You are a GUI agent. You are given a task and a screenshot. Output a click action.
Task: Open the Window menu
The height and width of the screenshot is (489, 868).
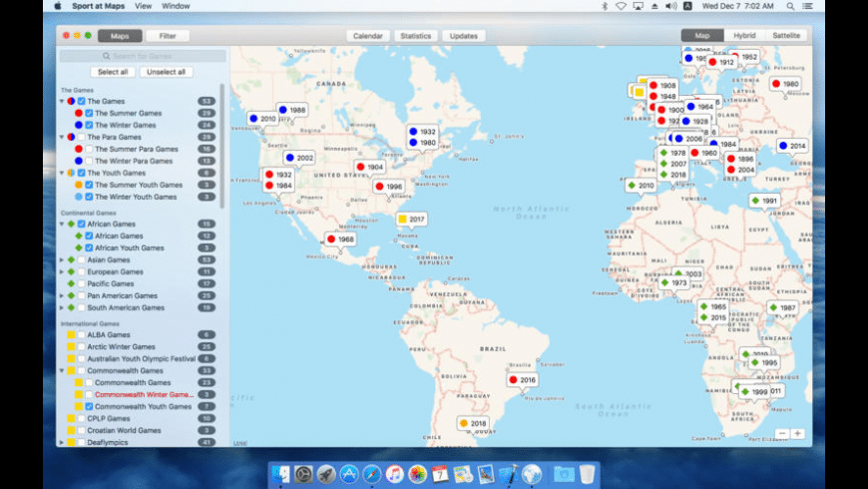176,6
